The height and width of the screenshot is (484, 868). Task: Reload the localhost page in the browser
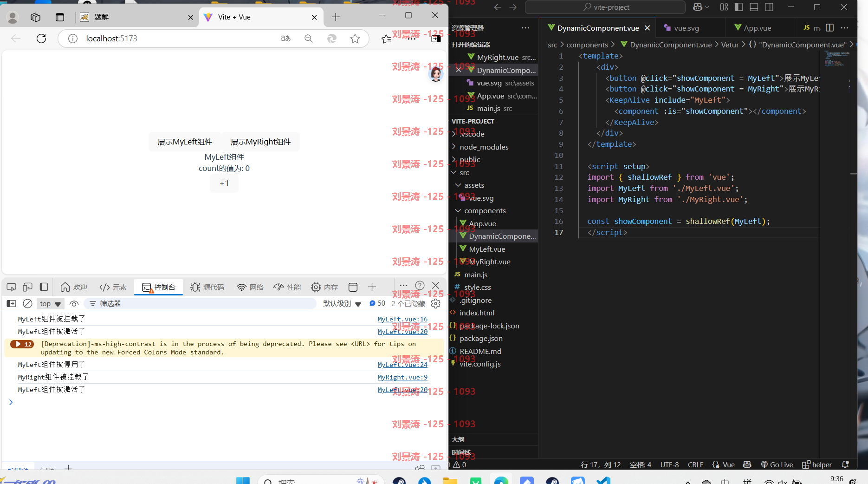pos(41,39)
